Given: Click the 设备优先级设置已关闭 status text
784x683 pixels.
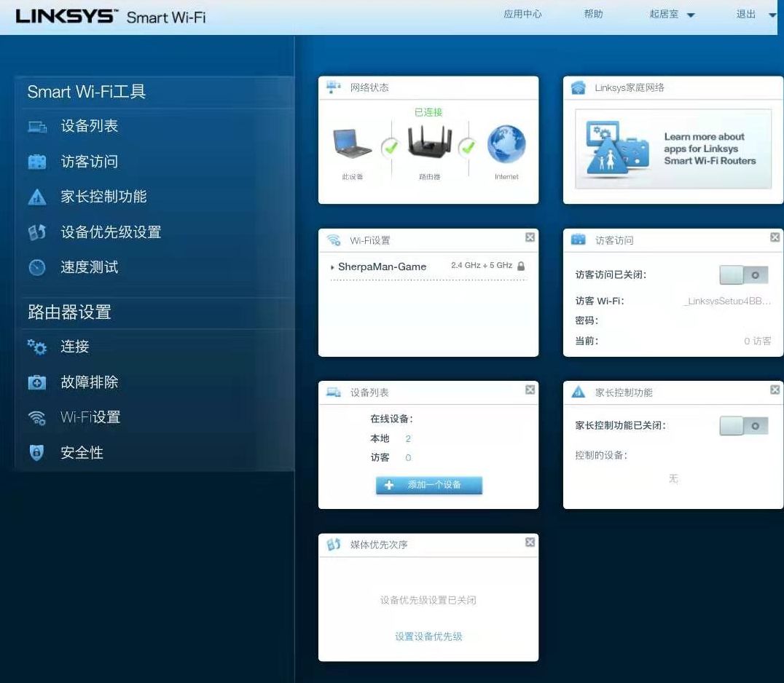Looking at the screenshot, I should [428, 600].
